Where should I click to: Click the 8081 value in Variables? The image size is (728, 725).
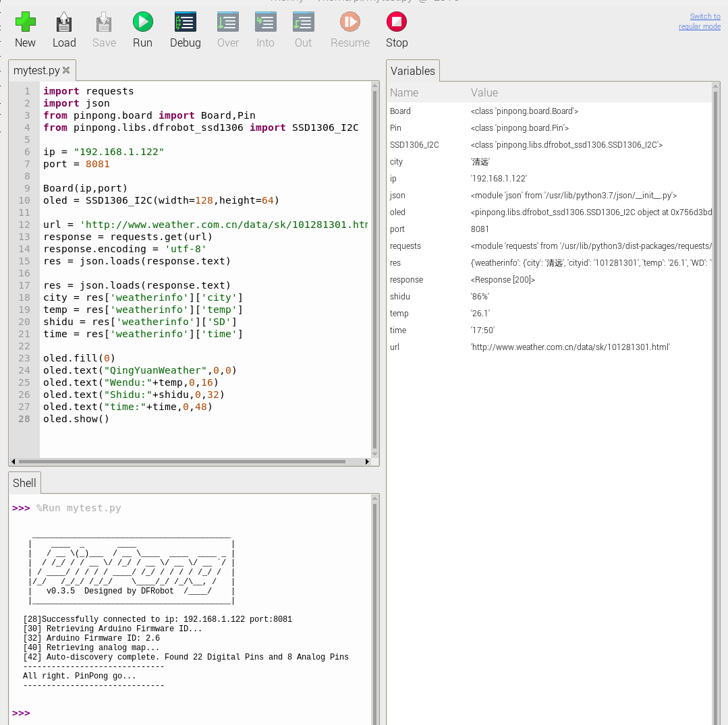click(x=480, y=229)
